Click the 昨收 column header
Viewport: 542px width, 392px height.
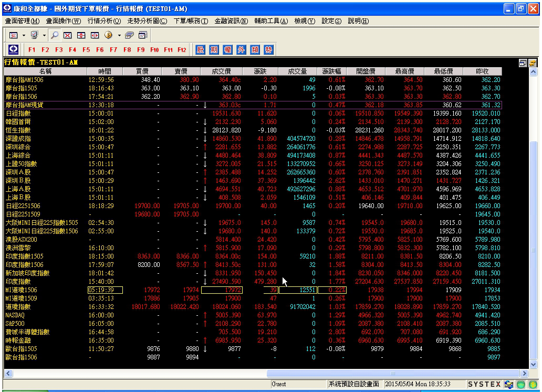coord(482,71)
